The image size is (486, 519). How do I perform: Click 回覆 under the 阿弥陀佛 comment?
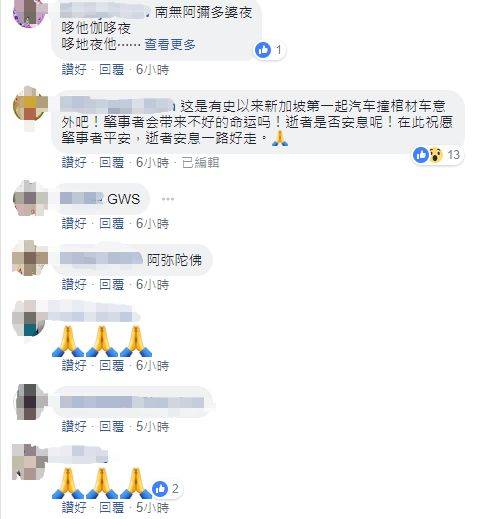point(111,284)
